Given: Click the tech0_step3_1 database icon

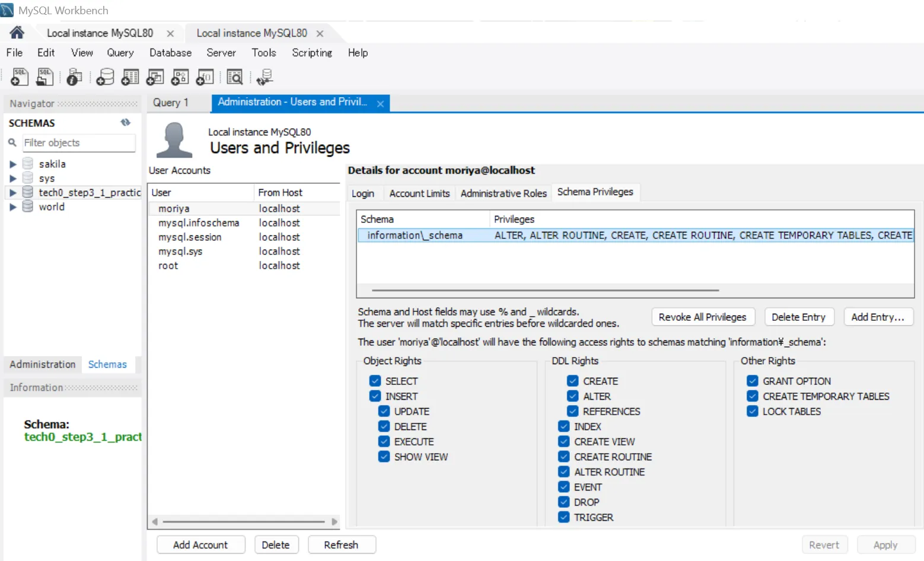Looking at the screenshot, I should pyautogui.click(x=28, y=192).
